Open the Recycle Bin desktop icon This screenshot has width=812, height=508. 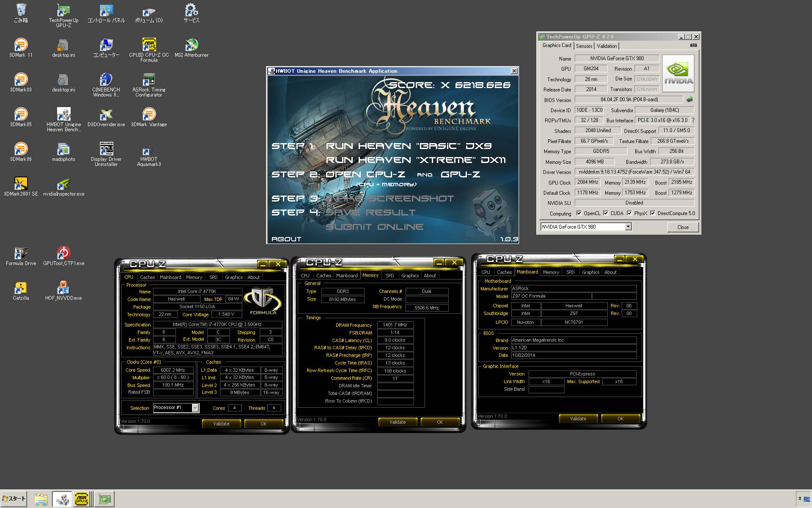click(x=21, y=13)
